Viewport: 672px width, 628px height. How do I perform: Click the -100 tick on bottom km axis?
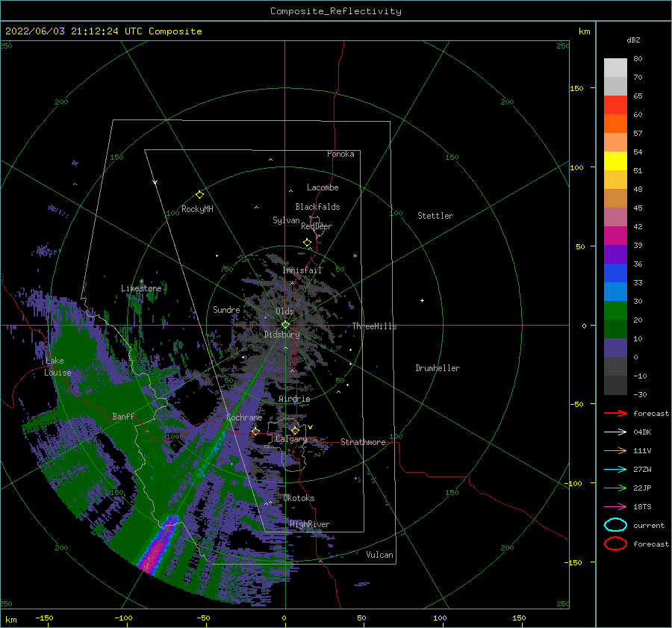[x=123, y=618]
